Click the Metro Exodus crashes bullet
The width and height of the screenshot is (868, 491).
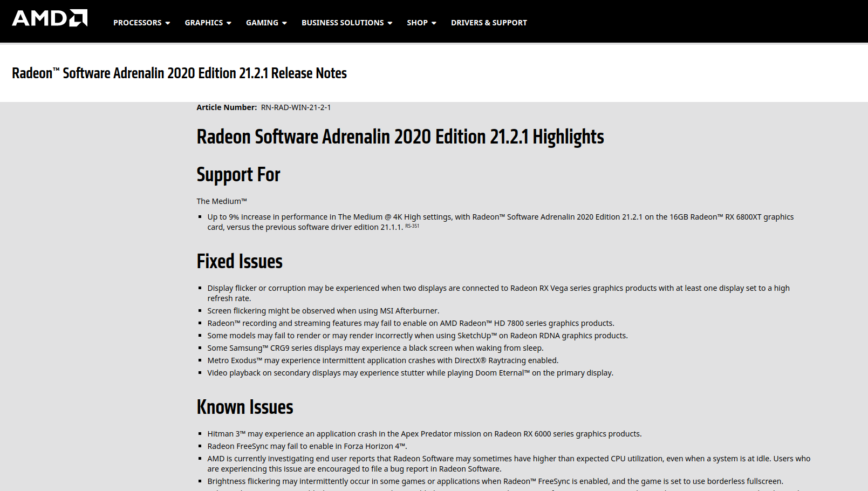tap(383, 360)
